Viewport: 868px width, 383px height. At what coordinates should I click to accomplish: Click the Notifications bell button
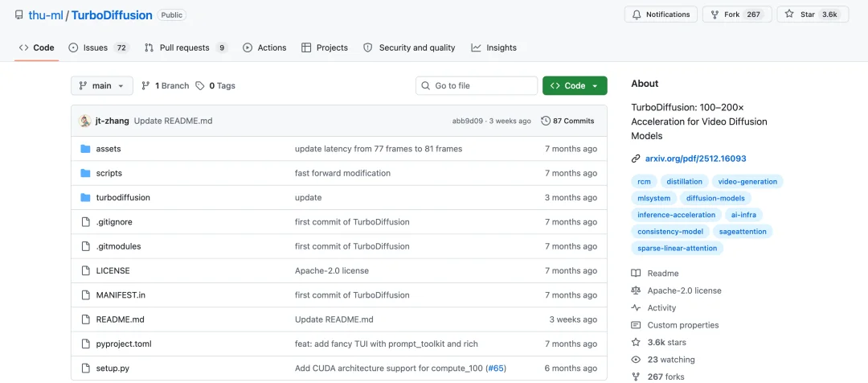click(661, 14)
